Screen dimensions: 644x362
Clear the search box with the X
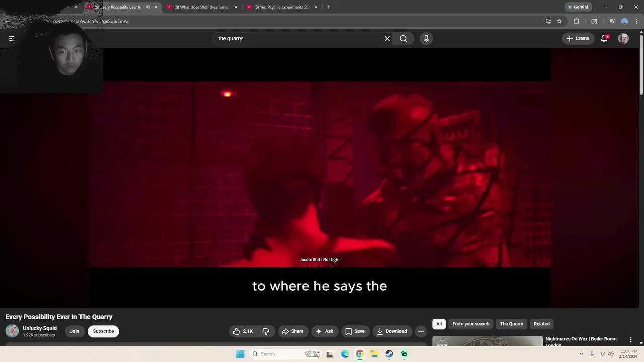tap(387, 39)
